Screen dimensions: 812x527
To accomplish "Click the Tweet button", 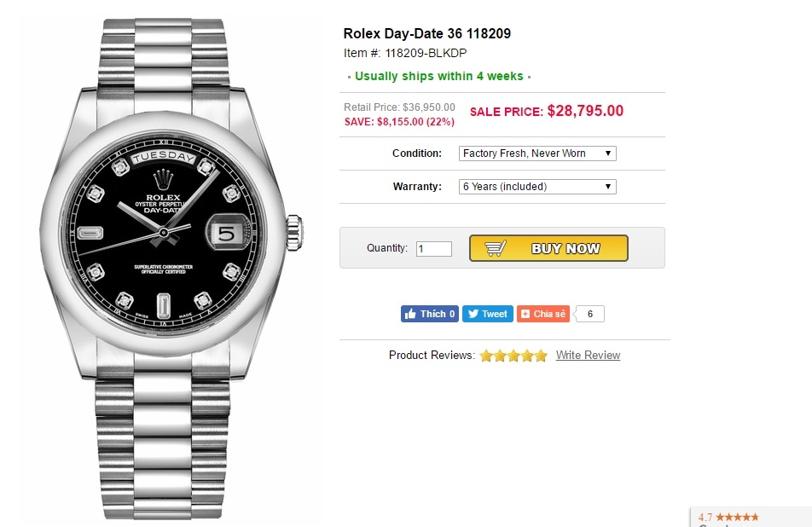I will (487, 313).
